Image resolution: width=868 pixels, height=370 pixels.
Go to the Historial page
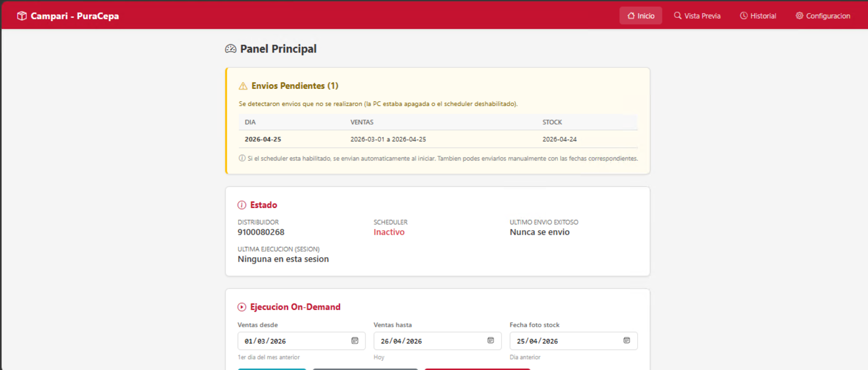758,16
